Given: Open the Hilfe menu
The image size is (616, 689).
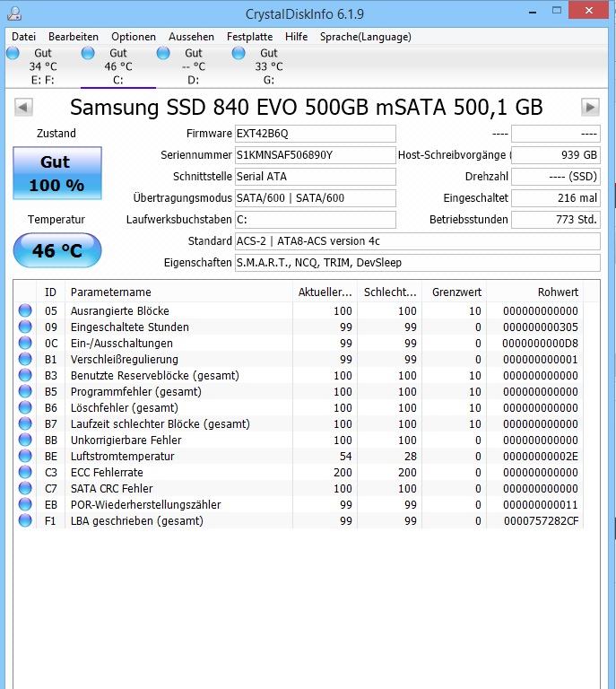Looking at the screenshot, I should click(x=297, y=37).
